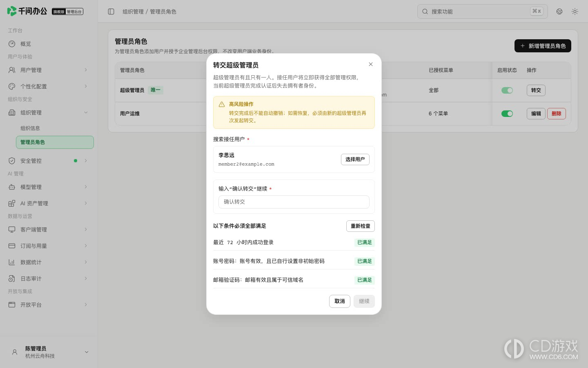Viewport: 588px width, 368px height.
Task: Click the 模型管理 robot icon
Action: (12, 187)
